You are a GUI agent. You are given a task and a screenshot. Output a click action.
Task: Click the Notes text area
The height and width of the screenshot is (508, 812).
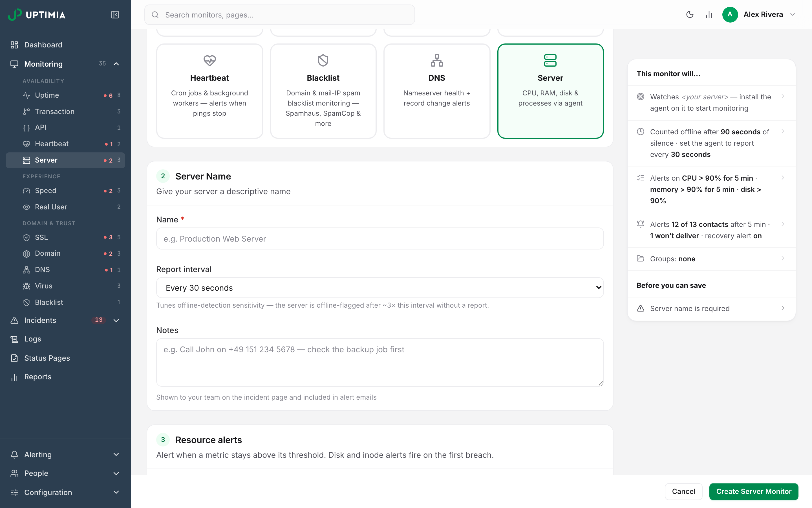(380, 362)
